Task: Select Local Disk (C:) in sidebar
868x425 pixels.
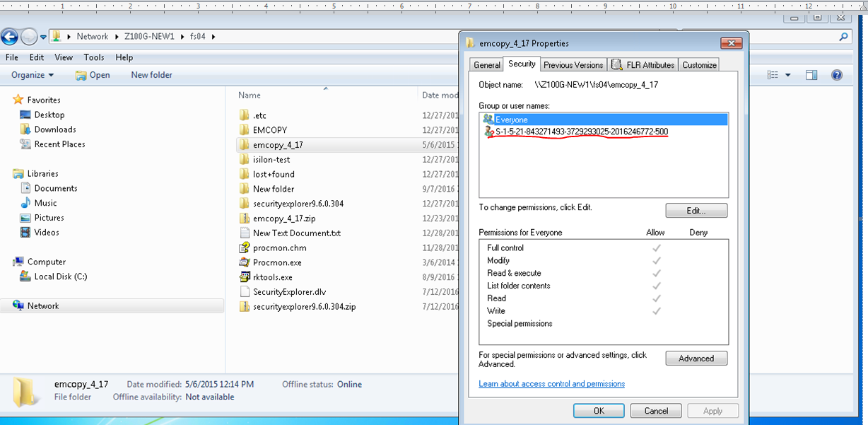Action: 61,276
